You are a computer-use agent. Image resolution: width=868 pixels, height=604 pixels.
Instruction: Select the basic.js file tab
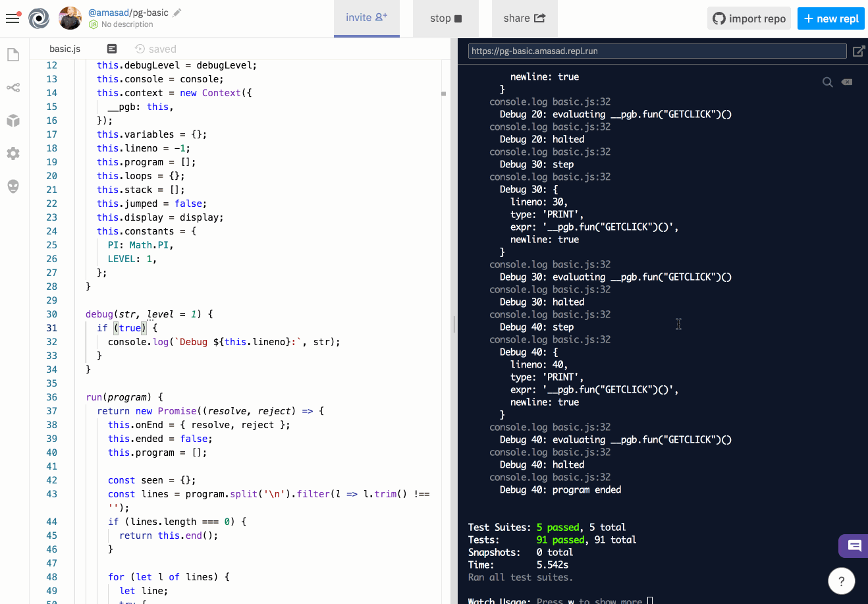[x=65, y=49]
